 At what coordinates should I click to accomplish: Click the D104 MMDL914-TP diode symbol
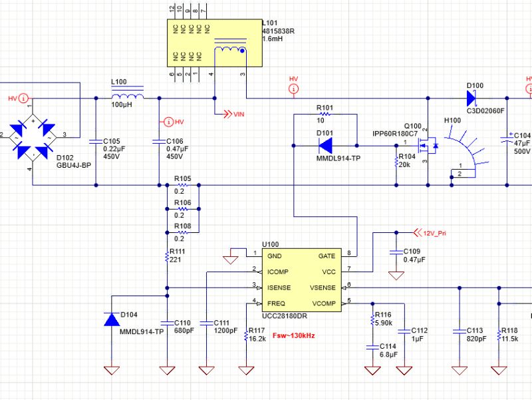111,318
